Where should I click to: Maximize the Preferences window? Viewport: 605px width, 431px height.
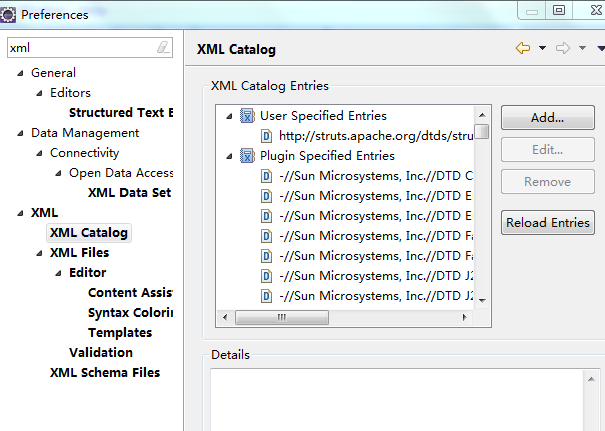point(559,10)
